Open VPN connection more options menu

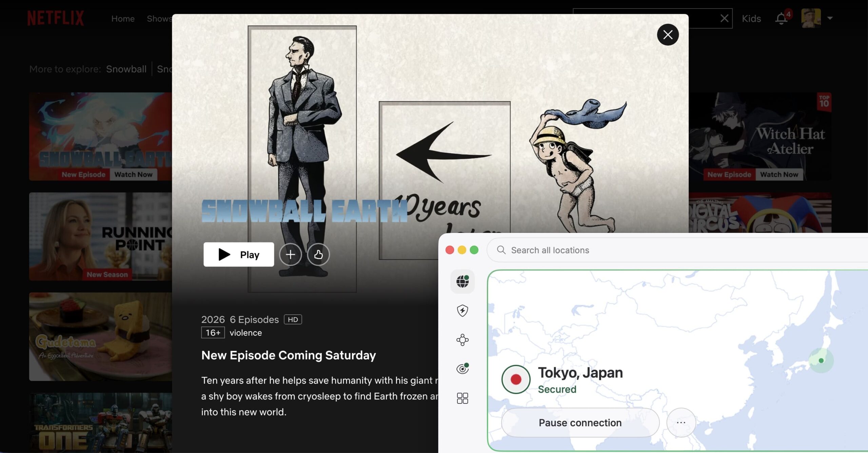(681, 422)
